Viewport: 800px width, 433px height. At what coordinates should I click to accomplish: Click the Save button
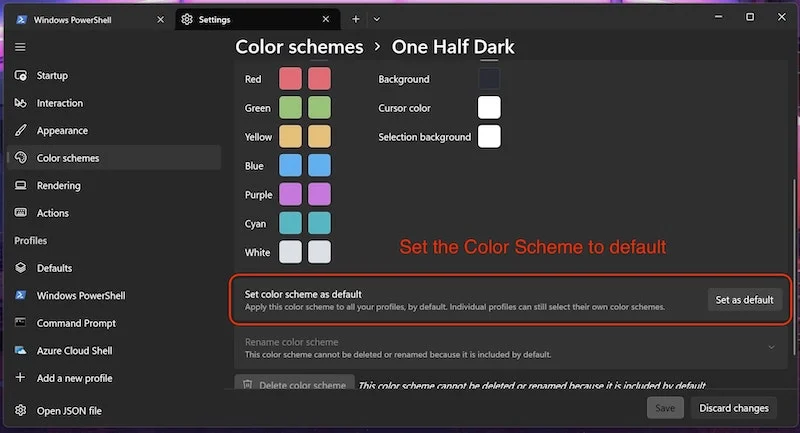[665, 408]
